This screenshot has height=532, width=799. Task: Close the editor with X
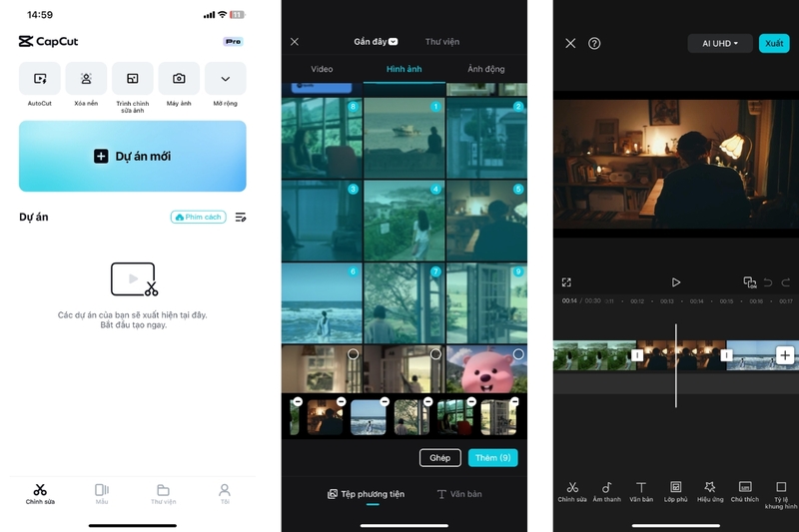point(570,43)
